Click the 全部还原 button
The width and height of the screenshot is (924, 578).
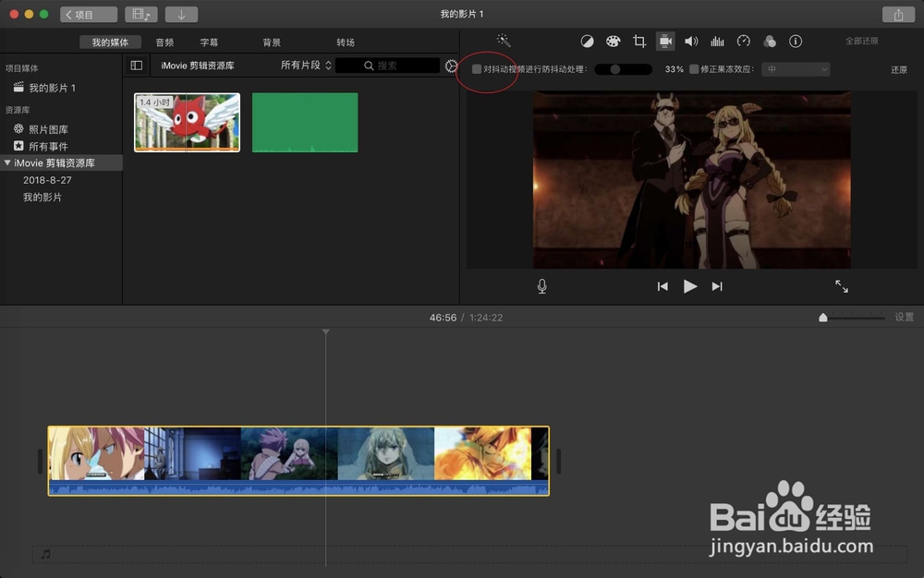tap(861, 42)
